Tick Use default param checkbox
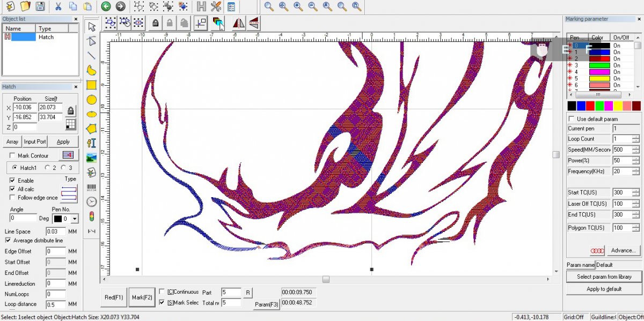Screen dimensions: 644x321 coord(572,119)
